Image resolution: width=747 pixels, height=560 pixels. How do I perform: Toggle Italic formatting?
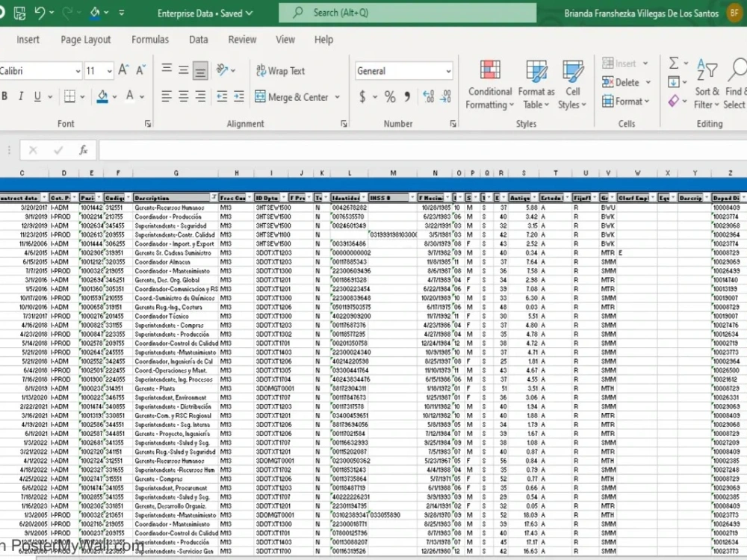click(20, 96)
